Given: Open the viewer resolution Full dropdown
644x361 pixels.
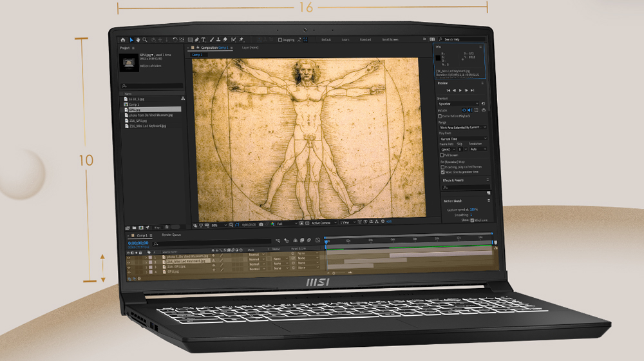Looking at the screenshot, I should [x=287, y=224].
